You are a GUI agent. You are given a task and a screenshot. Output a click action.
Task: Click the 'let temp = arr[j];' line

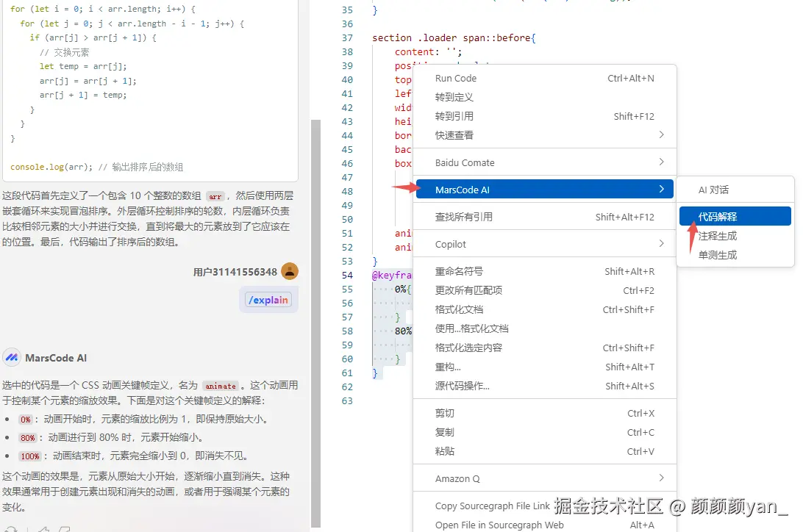(83, 66)
